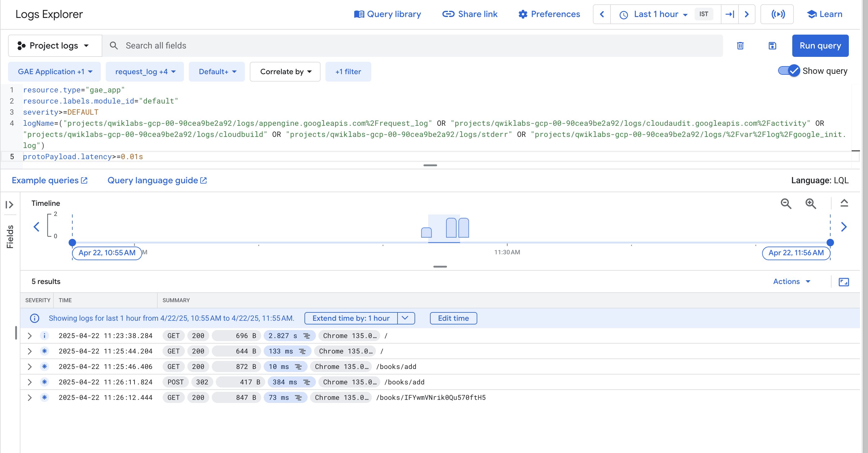Zoom out the timeline
Screen dimensions: 868x453
click(x=786, y=203)
